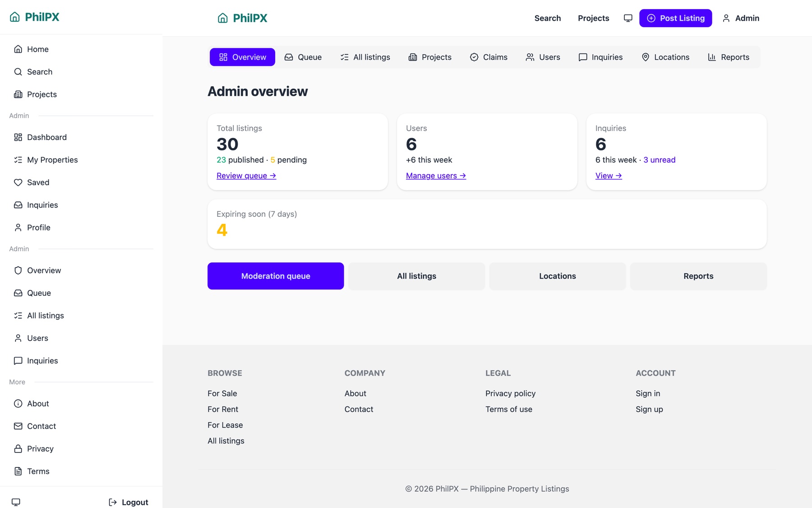Switch to the Locations tab
812x508 pixels.
coord(665,57)
